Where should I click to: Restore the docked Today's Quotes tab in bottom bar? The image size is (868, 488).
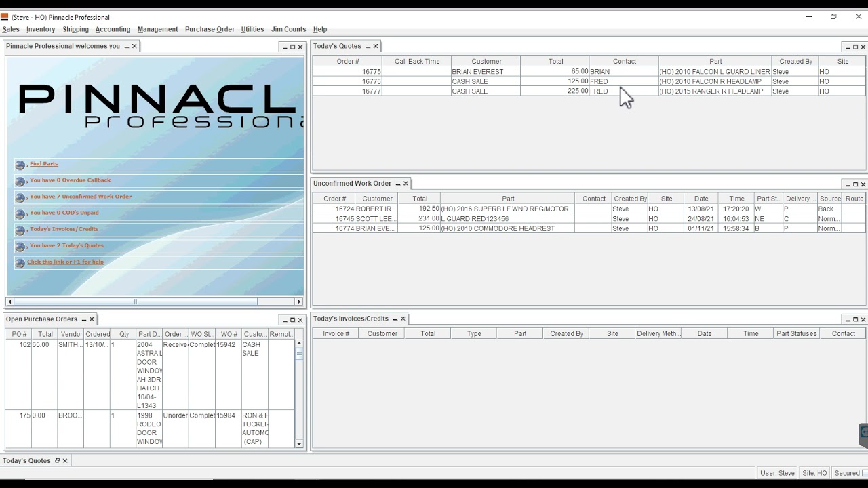point(58,461)
